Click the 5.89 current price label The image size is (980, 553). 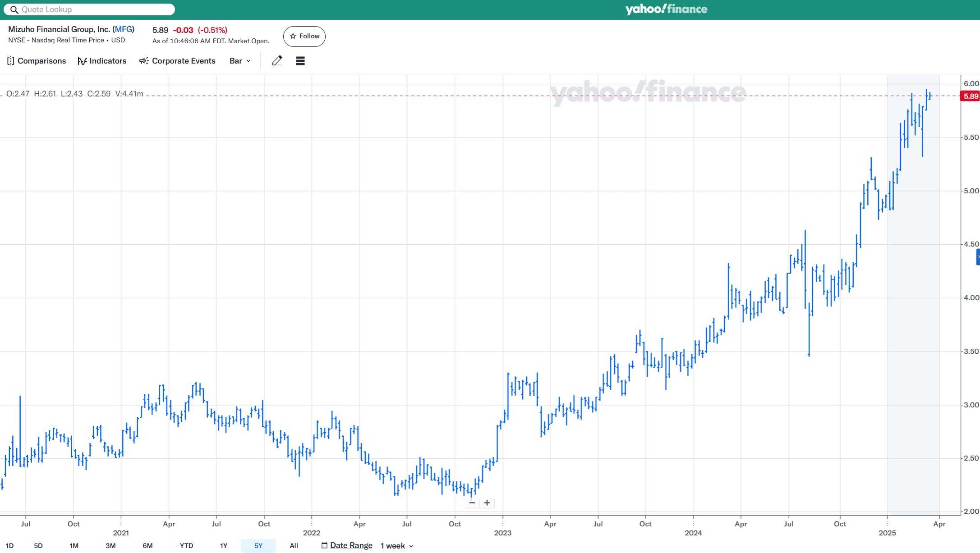(x=970, y=96)
